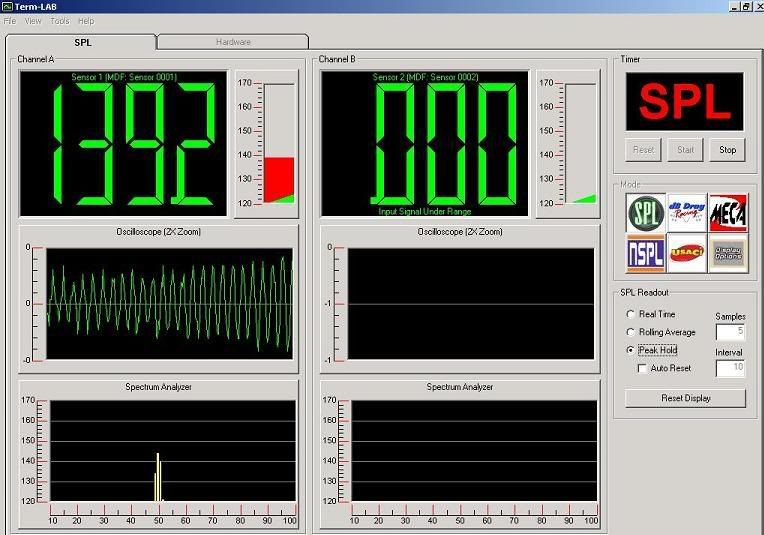Switch to MECA mode
The height and width of the screenshot is (535, 764).
[x=727, y=212]
